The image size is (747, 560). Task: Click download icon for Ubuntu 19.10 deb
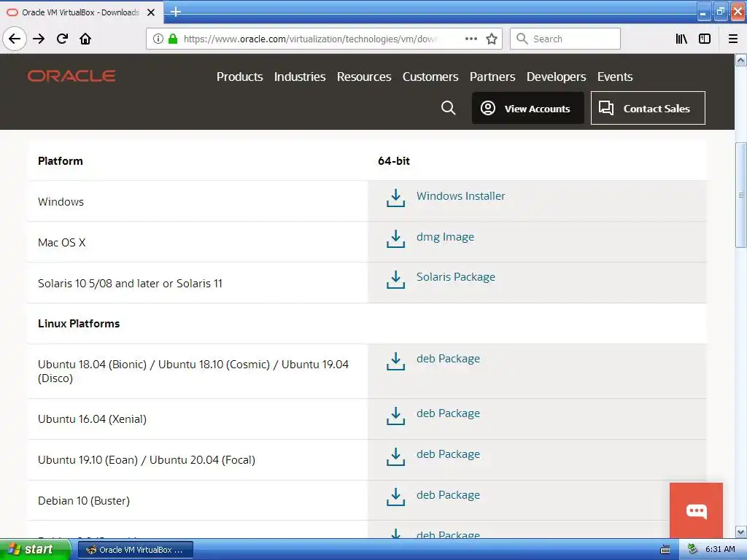tap(395, 456)
